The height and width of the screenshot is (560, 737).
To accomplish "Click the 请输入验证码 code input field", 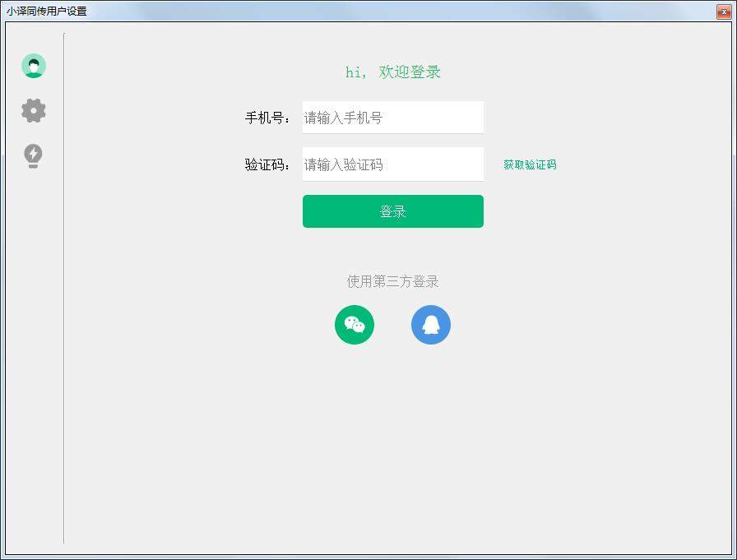I will (392, 164).
